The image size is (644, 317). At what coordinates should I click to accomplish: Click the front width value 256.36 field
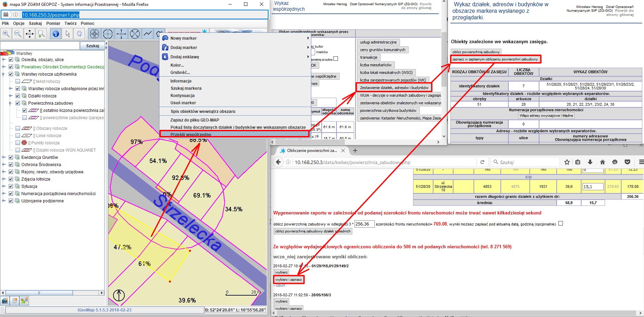pyautogui.click(x=364, y=224)
